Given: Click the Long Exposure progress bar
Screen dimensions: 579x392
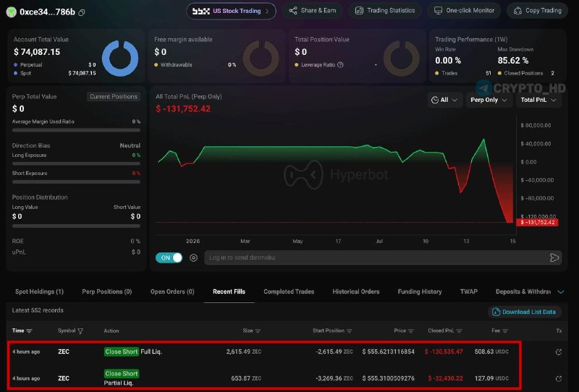Looking at the screenshot, I should point(76,163).
